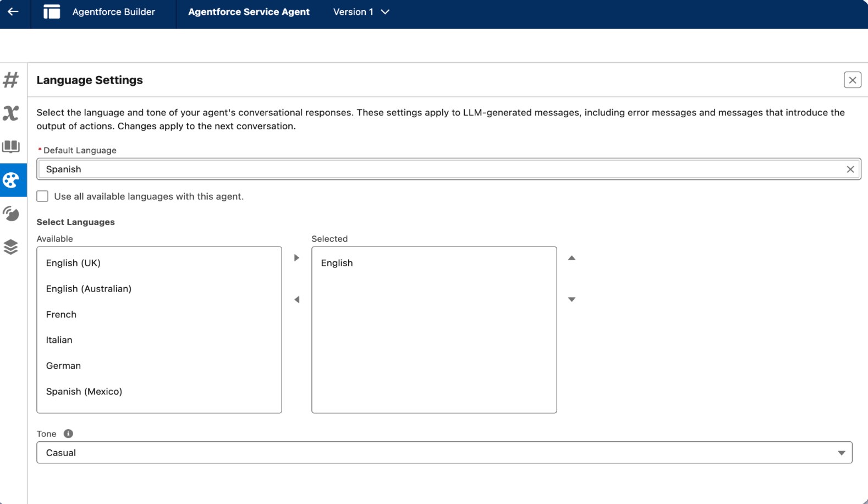Select the Language Settings palette icon

click(x=11, y=180)
